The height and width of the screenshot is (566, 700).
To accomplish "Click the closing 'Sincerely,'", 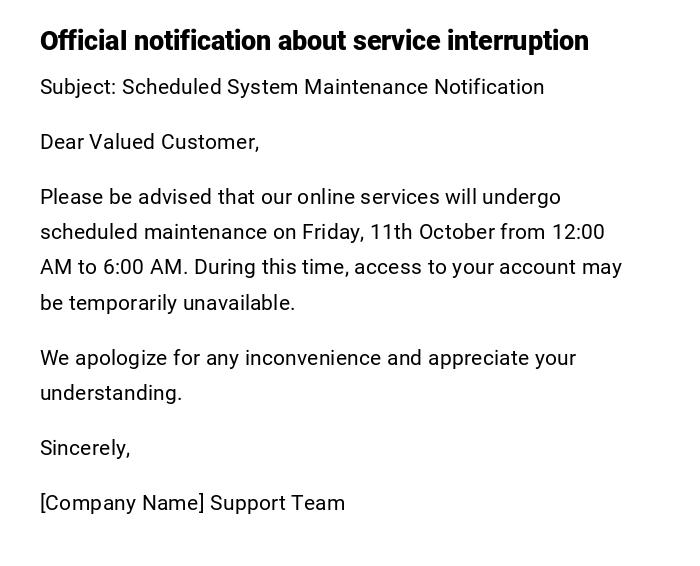I will [85, 448].
